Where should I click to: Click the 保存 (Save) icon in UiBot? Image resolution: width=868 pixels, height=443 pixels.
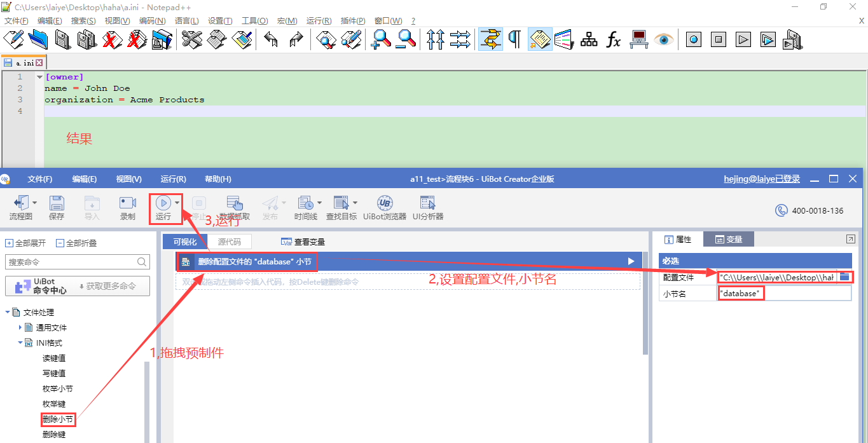coord(57,208)
